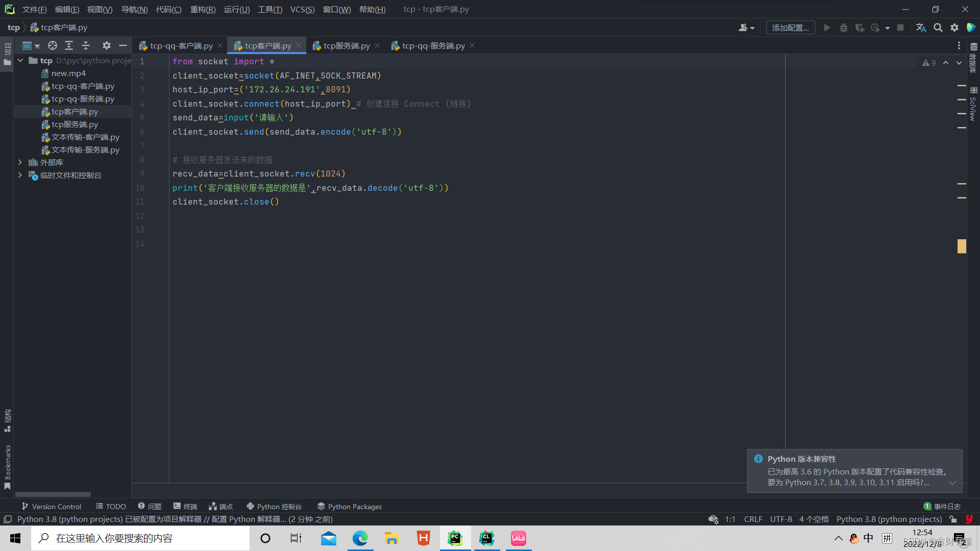Open Search Everywhere magnifier icon
Image resolution: width=980 pixels, height=551 pixels.
[938, 28]
